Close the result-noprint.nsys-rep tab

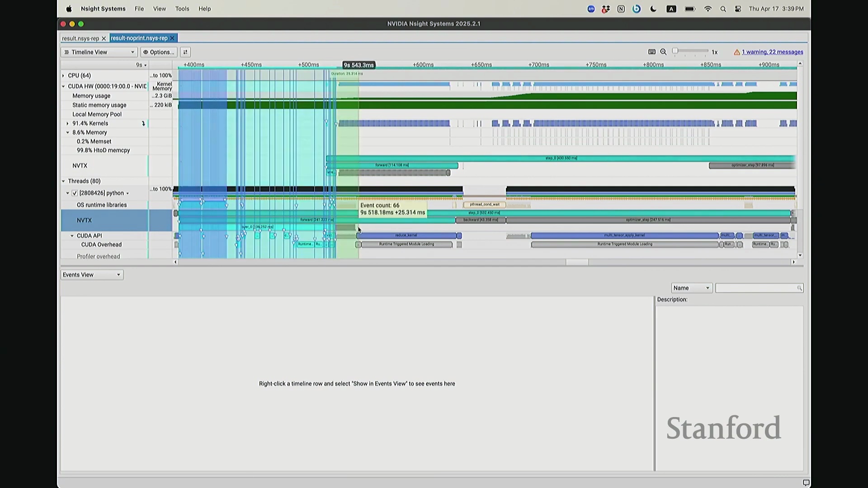172,38
